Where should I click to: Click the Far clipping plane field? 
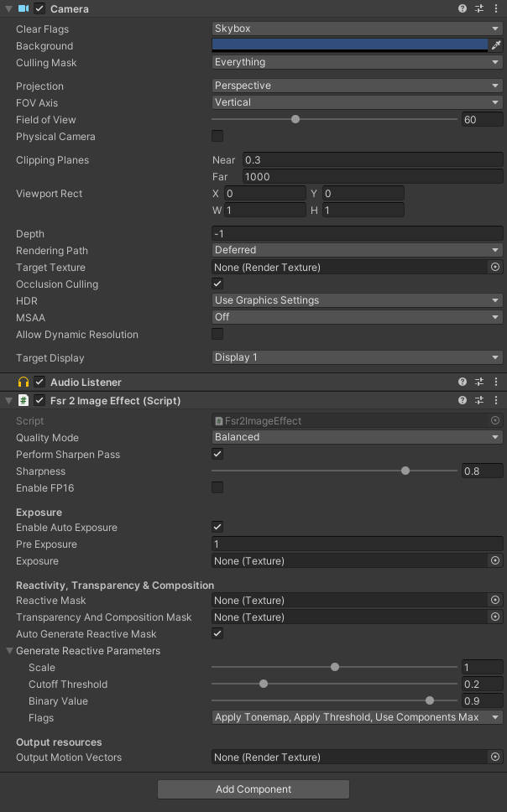click(372, 176)
